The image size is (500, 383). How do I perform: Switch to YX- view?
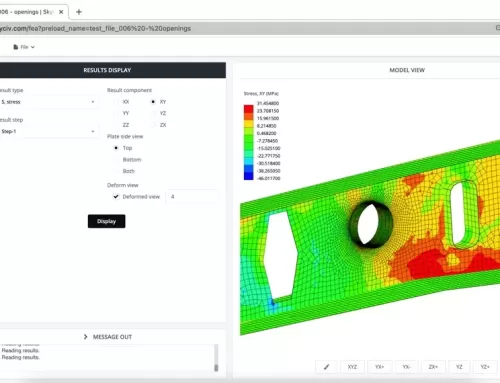[x=406, y=367]
